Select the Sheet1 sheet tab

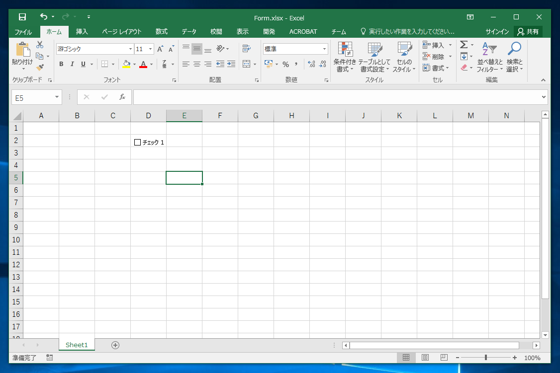76,345
